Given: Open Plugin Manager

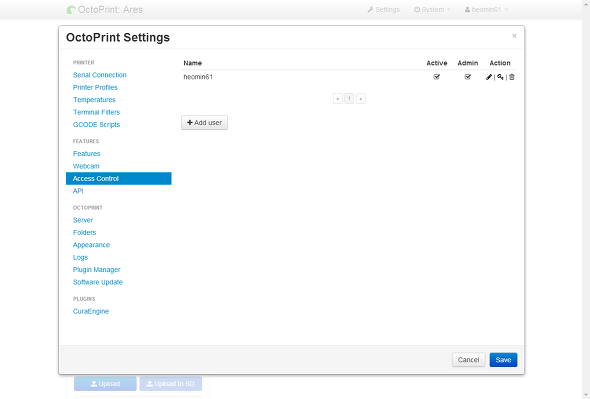Looking at the screenshot, I should click(97, 270).
